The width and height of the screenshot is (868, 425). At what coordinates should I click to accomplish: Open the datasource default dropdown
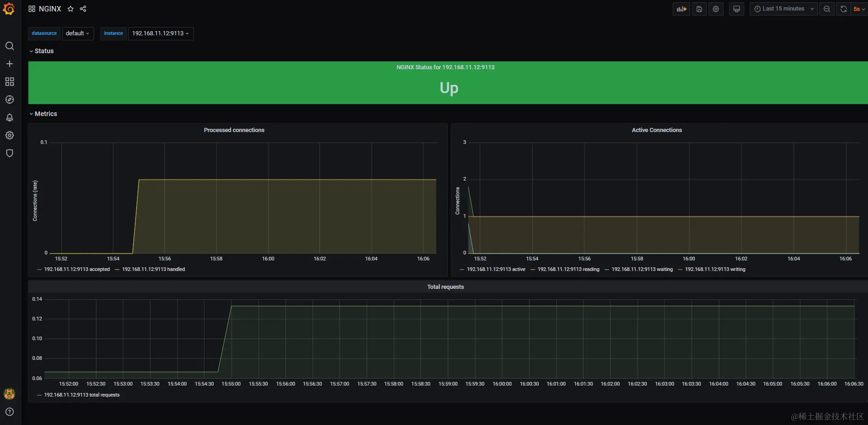(78, 33)
